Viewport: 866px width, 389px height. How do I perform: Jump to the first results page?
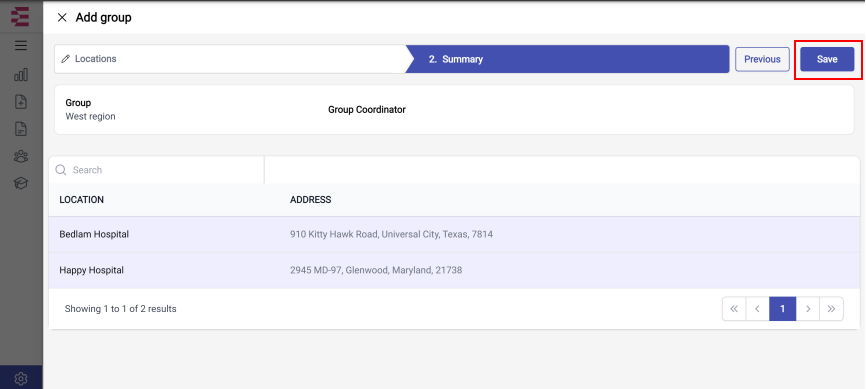(x=734, y=309)
